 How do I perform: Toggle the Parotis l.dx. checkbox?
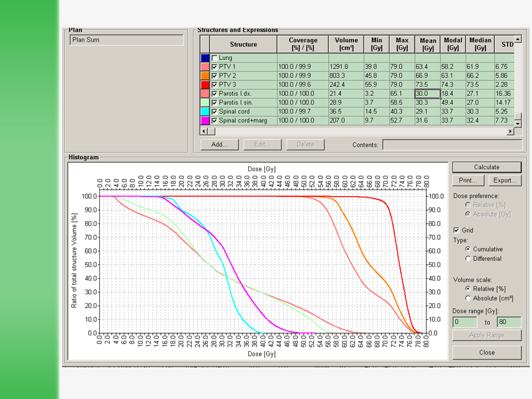point(214,94)
